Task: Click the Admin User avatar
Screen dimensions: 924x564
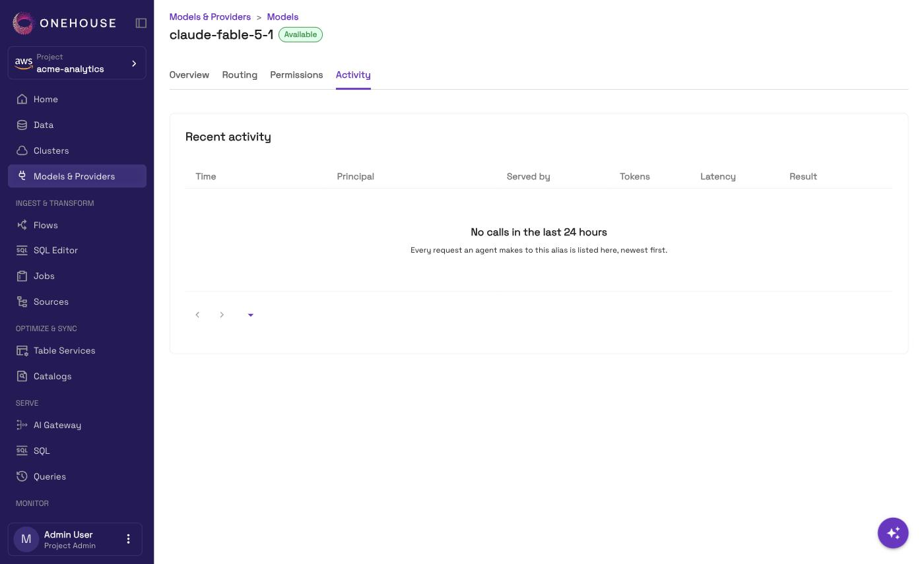Action: [26, 539]
